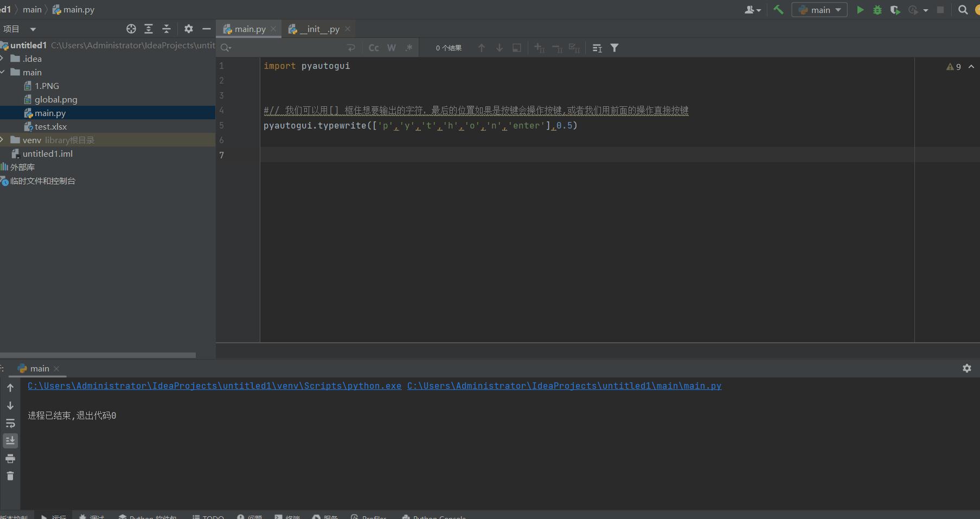Clear console with trash icon
Image resolution: width=980 pixels, height=519 pixels.
(10, 476)
